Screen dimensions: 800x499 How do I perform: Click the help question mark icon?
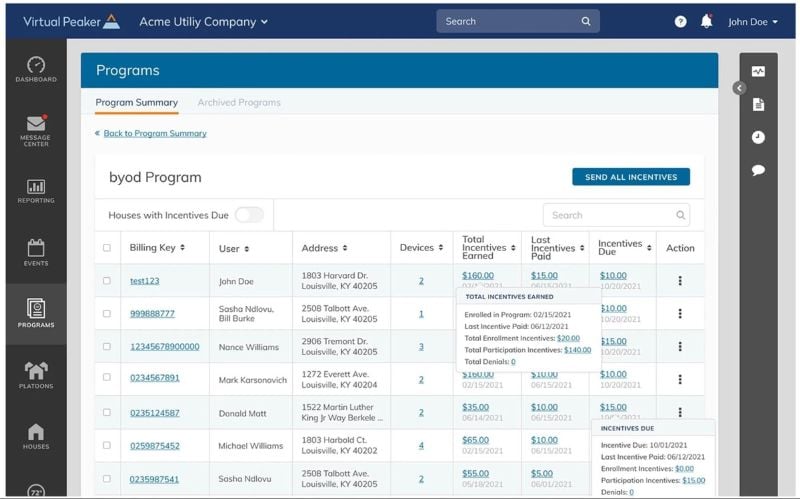point(681,21)
